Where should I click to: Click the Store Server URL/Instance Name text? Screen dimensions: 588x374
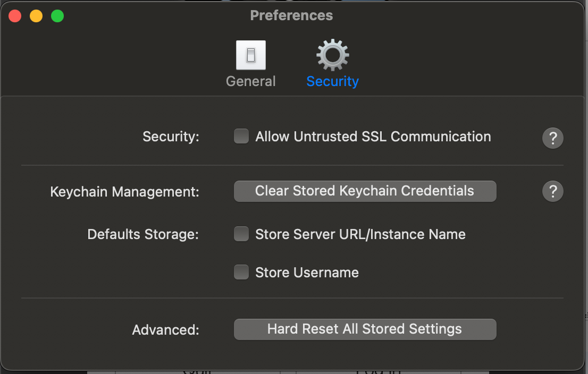tap(360, 234)
